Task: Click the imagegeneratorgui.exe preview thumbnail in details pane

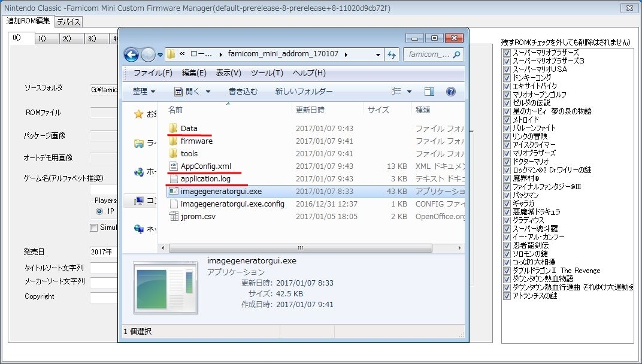Action: (165, 287)
